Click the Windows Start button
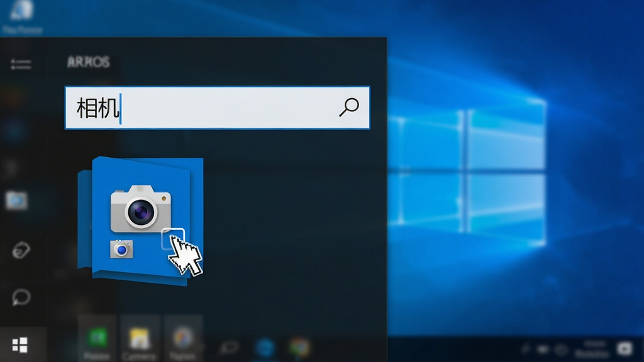 coord(19,345)
